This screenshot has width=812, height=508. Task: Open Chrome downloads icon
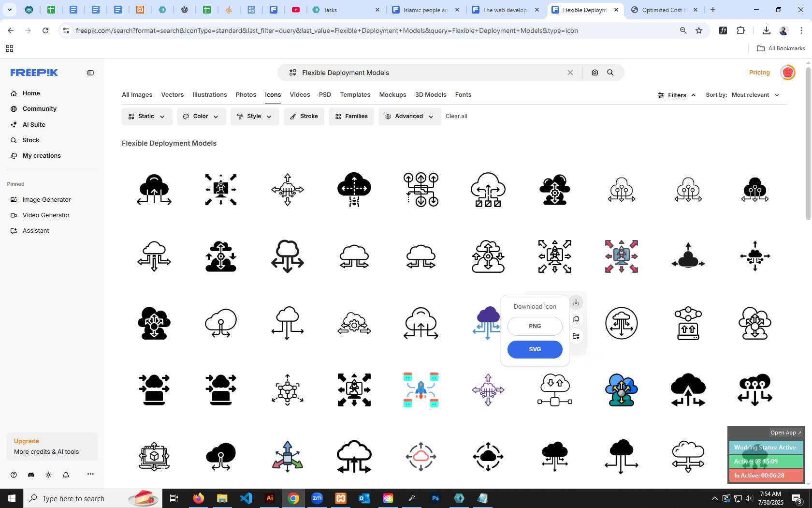pos(766,30)
